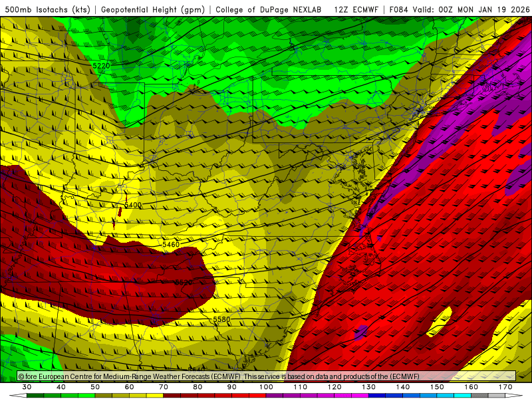Image resolution: width=532 pixels, height=399 pixels.
Task: Click the 140 label on the color scale
Action: point(403,387)
